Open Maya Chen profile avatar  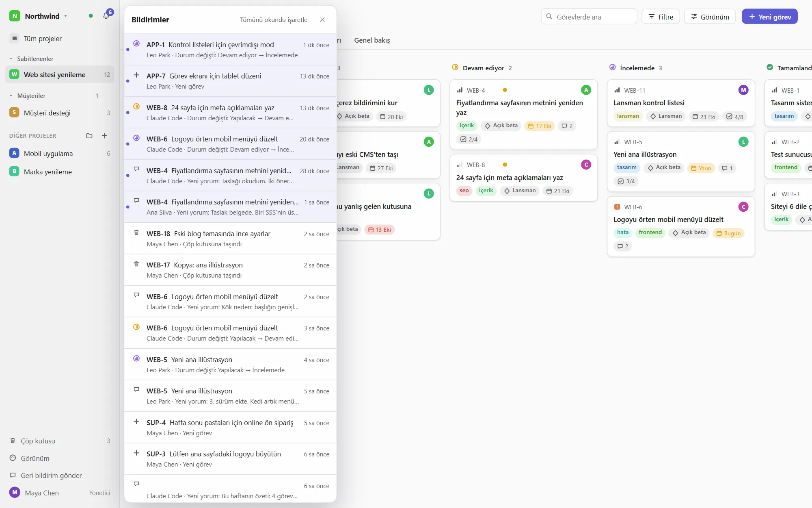[15, 493]
